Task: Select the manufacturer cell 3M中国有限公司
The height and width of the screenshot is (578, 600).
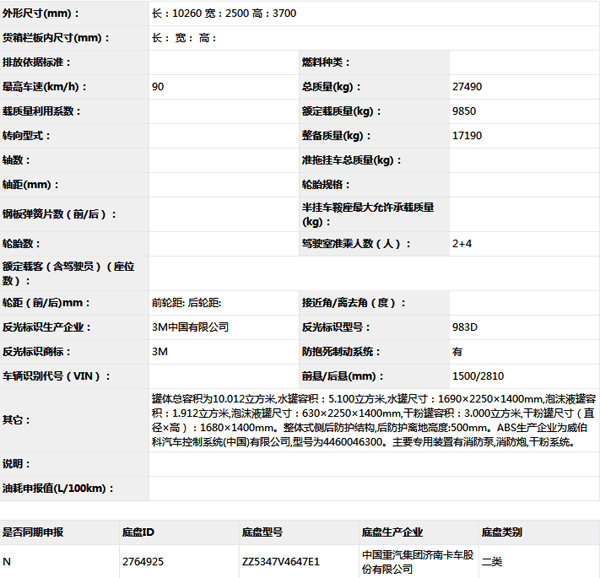Action: tap(190, 327)
